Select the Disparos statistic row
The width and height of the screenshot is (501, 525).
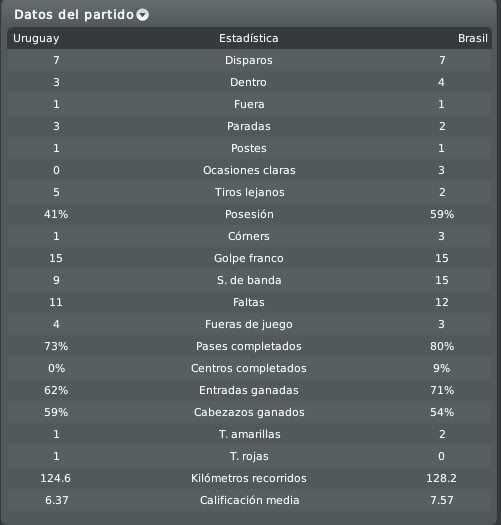[x=249, y=60]
